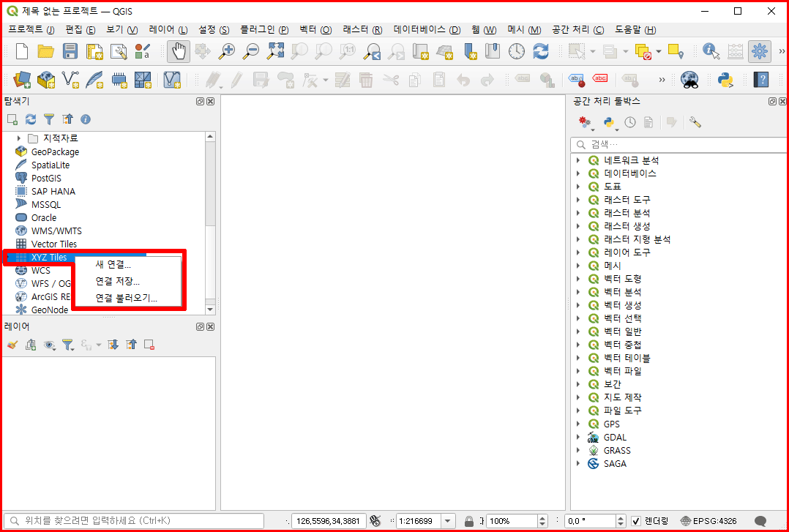
Task: Open the select features tool dropdown arrow
Action: pos(593,50)
